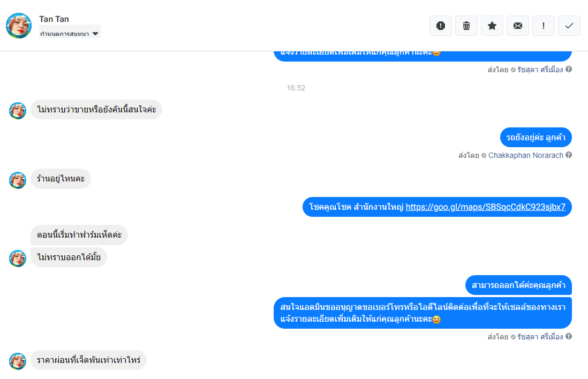Click the Chakkaphan Norarach sender name
This screenshot has height=379, width=588.
pyautogui.click(x=525, y=155)
